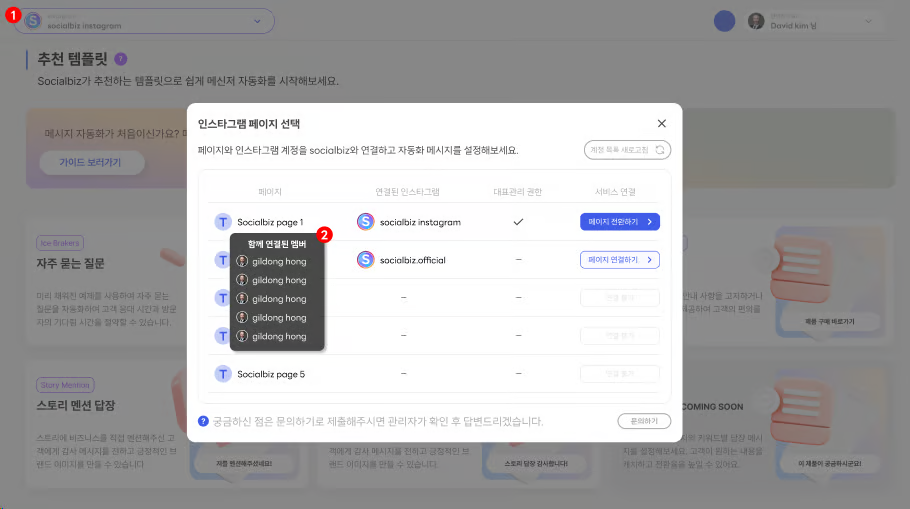Click the Socialbiz page 1 avatar icon

[222, 222]
